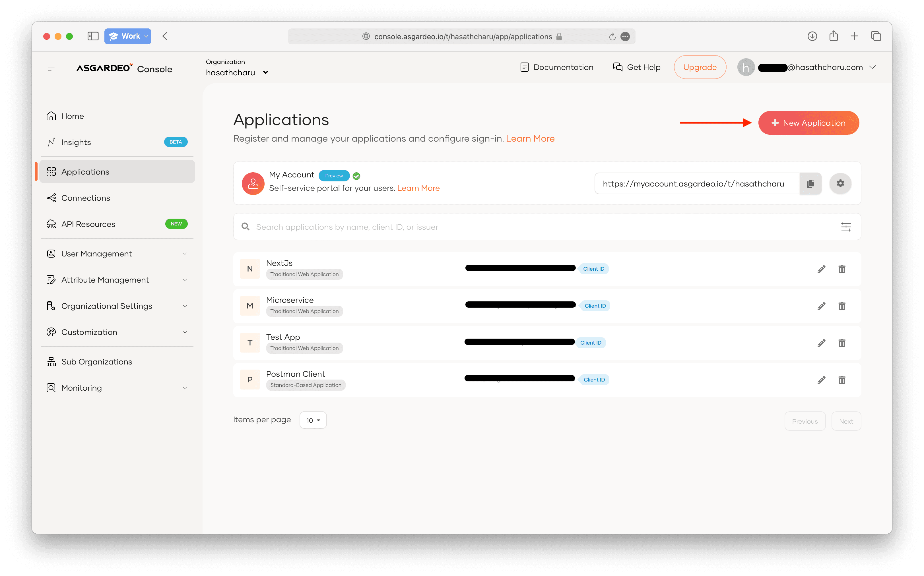Select Applications in sidebar
The height and width of the screenshot is (576, 924).
coord(117,172)
